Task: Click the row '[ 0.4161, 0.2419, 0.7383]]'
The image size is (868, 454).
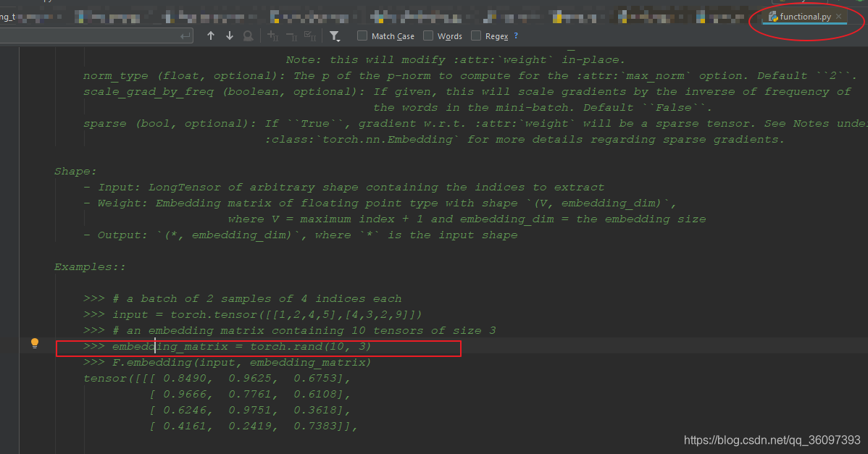Action: [253, 426]
